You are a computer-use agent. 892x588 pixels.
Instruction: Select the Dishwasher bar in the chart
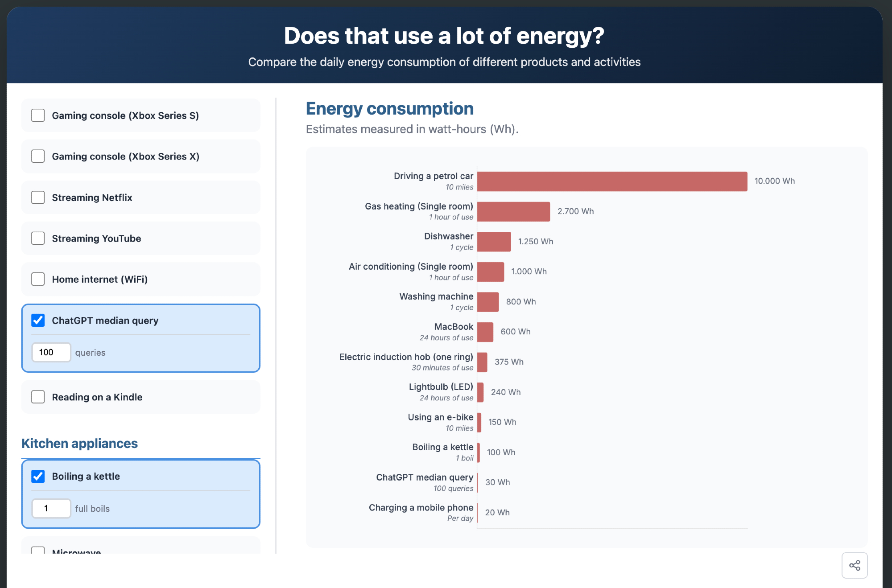click(x=494, y=242)
